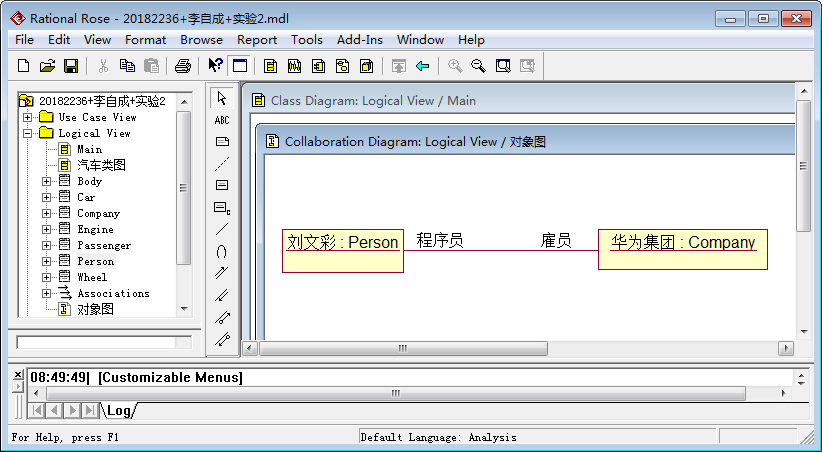Expand the Car class node
The image size is (822, 452).
click(47, 198)
